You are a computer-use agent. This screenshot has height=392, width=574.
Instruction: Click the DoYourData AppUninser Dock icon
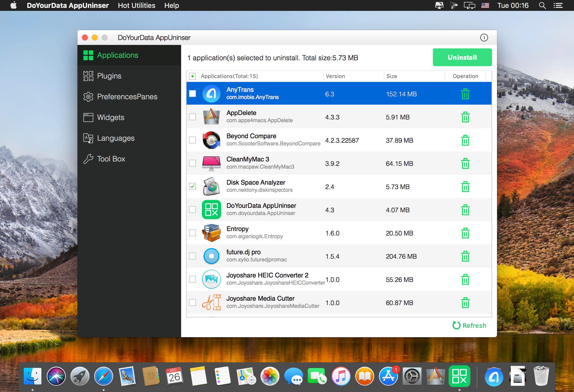(x=459, y=376)
